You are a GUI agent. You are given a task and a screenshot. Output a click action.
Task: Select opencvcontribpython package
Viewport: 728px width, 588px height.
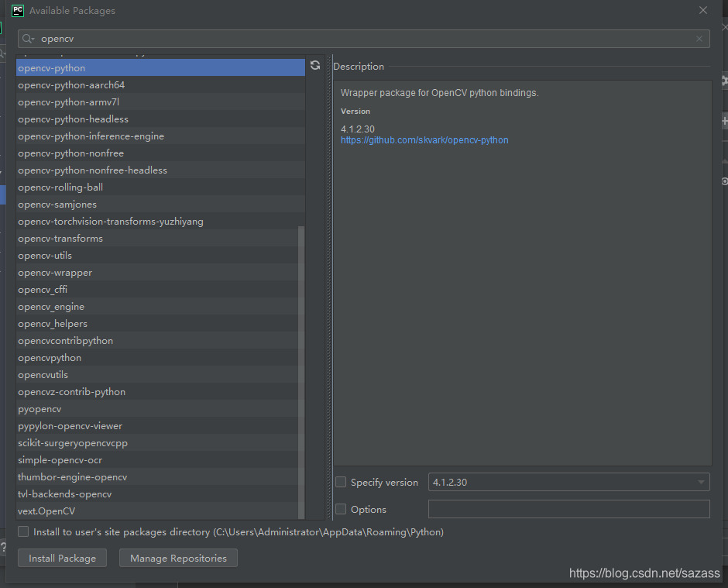point(157,340)
